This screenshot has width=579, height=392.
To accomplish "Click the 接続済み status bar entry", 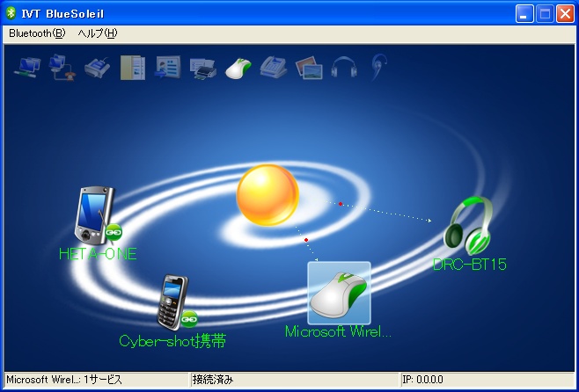I will click(x=213, y=380).
